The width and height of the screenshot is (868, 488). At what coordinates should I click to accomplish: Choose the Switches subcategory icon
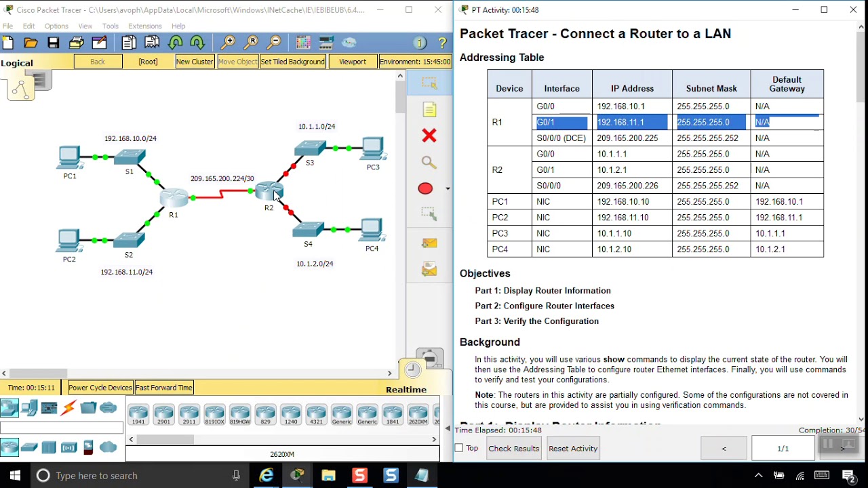(29, 447)
